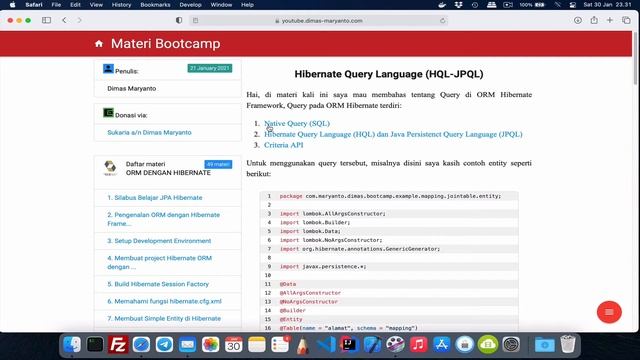Click the Docker whale menu bar icon
Screen dimensions: 640x360
pyautogui.click(x=442, y=5)
